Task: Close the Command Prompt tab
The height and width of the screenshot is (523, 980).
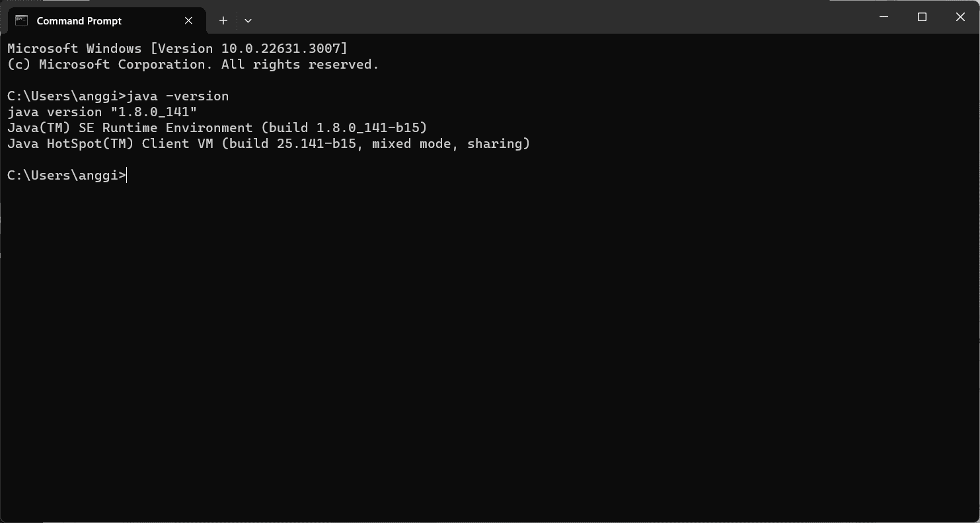Action: [188, 20]
